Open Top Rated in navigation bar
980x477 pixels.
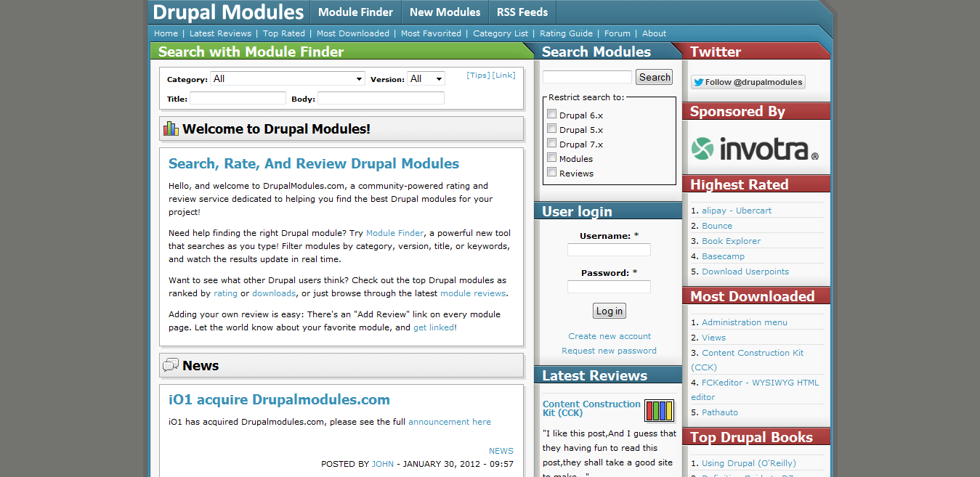(x=284, y=33)
